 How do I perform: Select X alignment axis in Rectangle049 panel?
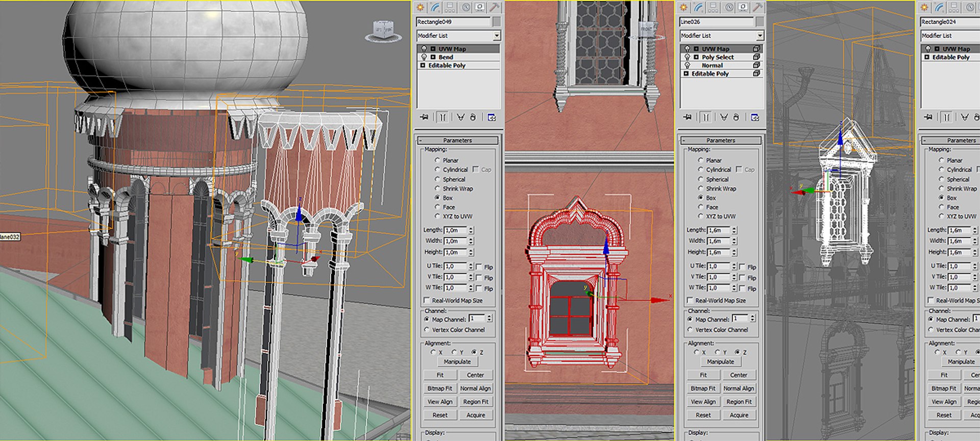(433, 352)
